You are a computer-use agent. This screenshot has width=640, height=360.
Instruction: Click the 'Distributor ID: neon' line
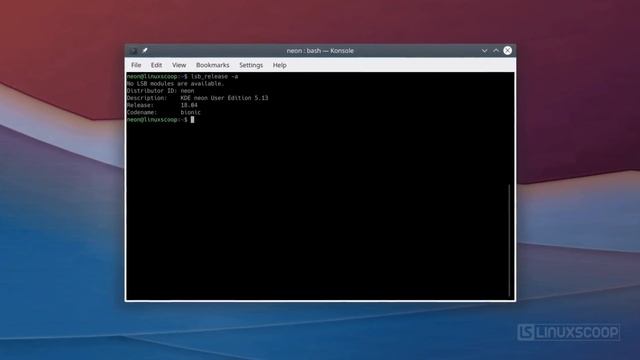pos(160,91)
